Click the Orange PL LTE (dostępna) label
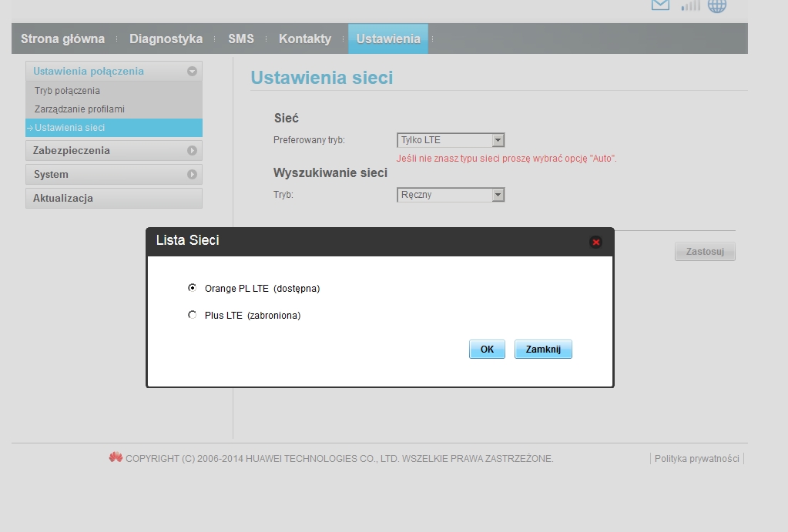Screen dimensions: 788x532 pos(263,289)
